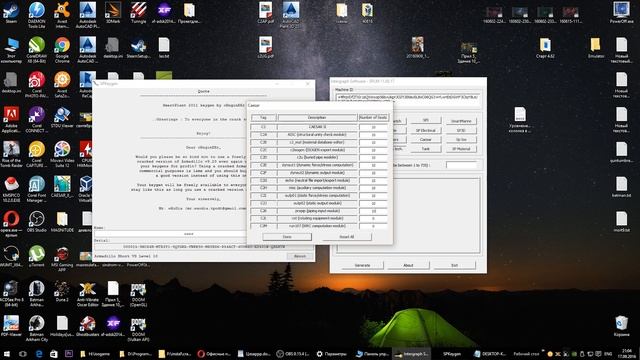Click the seats field for CAESAR II row
Image resolution: width=640 pixels, height=360 pixels.
[x=373, y=127]
